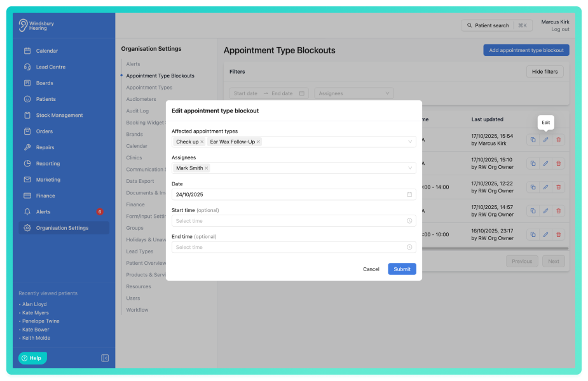Submit the appointment type blockout form
The image size is (588, 381).
402,269
